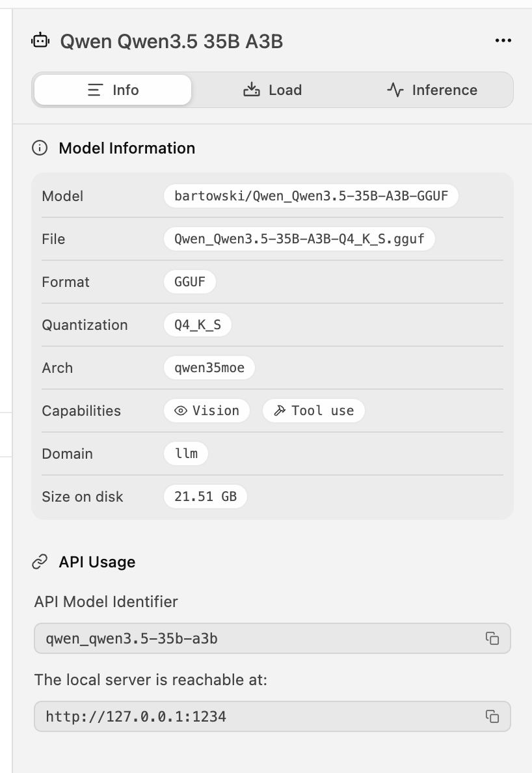Click the qwen35moe arch value
The height and width of the screenshot is (773, 532).
pyautogui.click(x=209, y=367)
